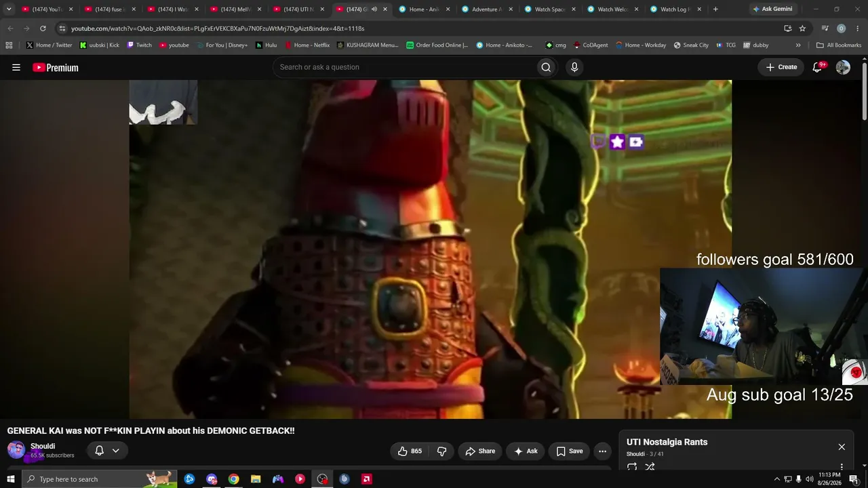
Task: Switch to the Watch Space tab
Action: tap(550, 9)
